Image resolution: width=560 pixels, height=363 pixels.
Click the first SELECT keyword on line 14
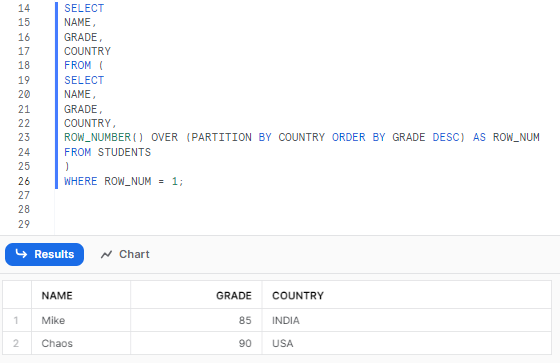(x=84, y=8)
